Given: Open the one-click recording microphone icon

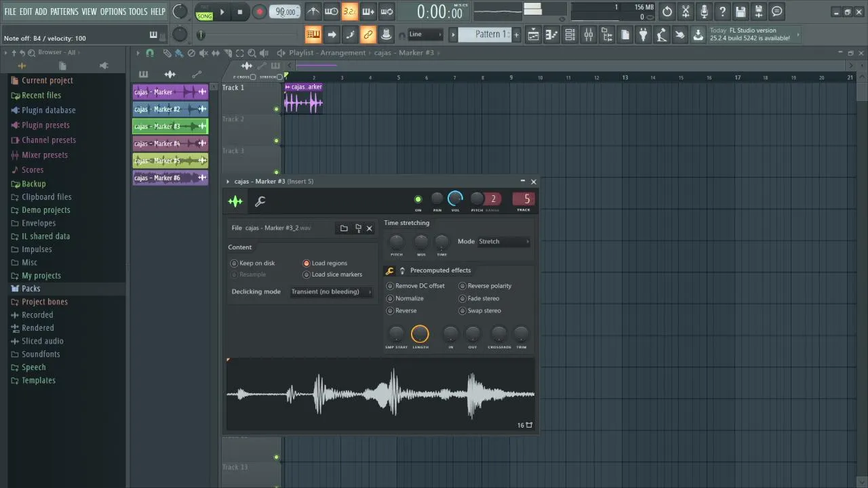Looking at the screenshot, I should pos(704,12).
